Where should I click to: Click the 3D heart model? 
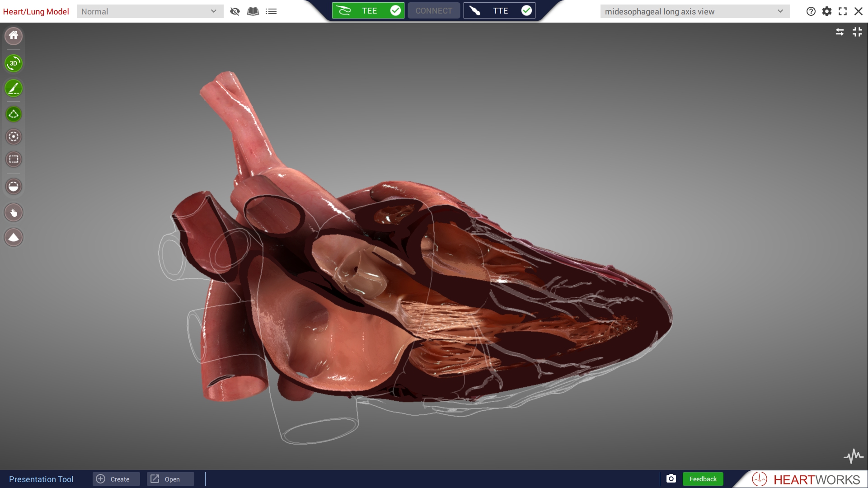click(x=416, y=258)
